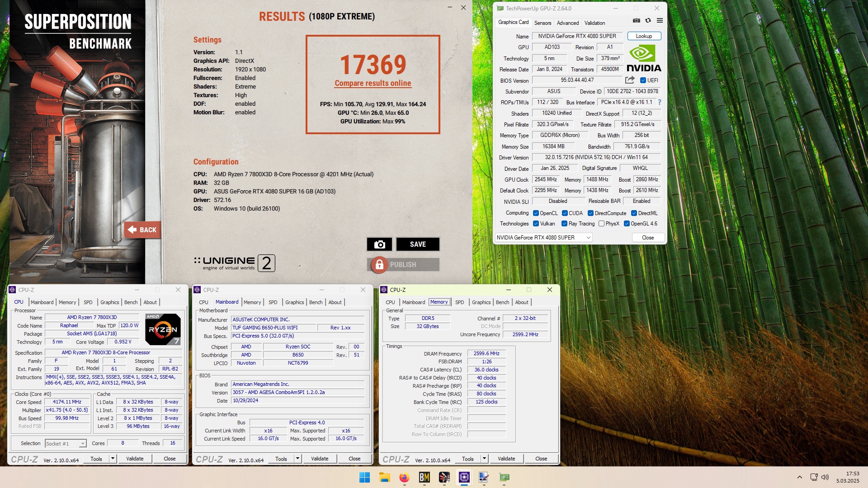Screen dimensions: 868x488
Task: Click the GPU-Z taskbar icon
Action: coord(504,477)
